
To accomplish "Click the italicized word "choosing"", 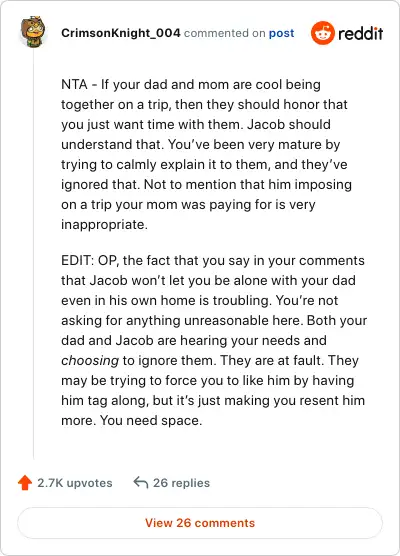I will 90,361.
